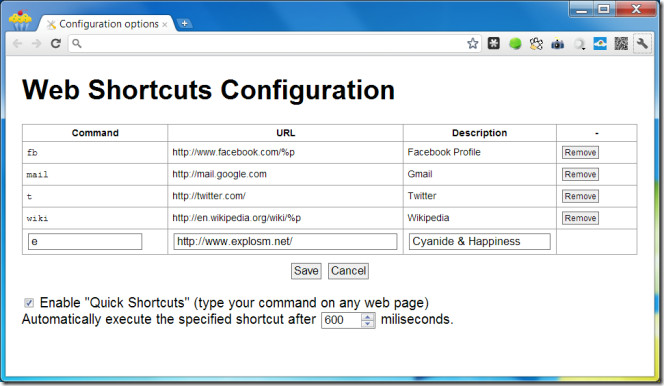Remove the t Twitter shortcut

coord(580,196)
